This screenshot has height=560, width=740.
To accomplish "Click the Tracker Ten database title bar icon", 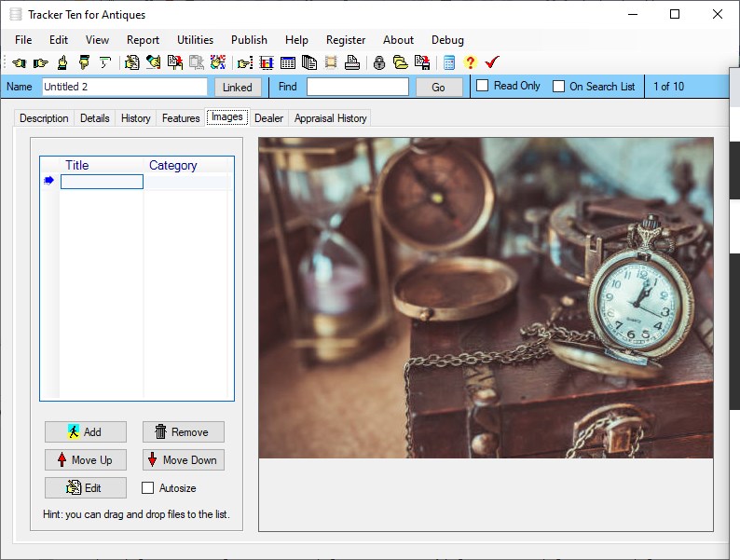I will coord(16,15).
